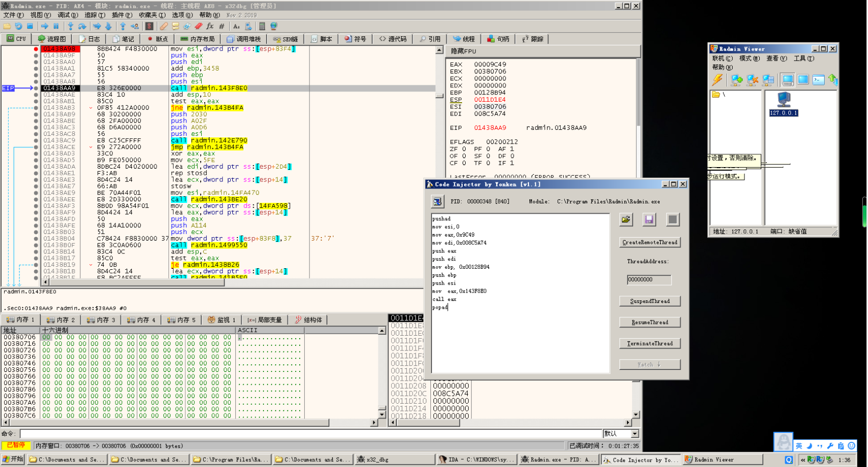Switch to IDA taskbar button
The width and height of the screenshot is (868, 467).
tap(477, 460)
